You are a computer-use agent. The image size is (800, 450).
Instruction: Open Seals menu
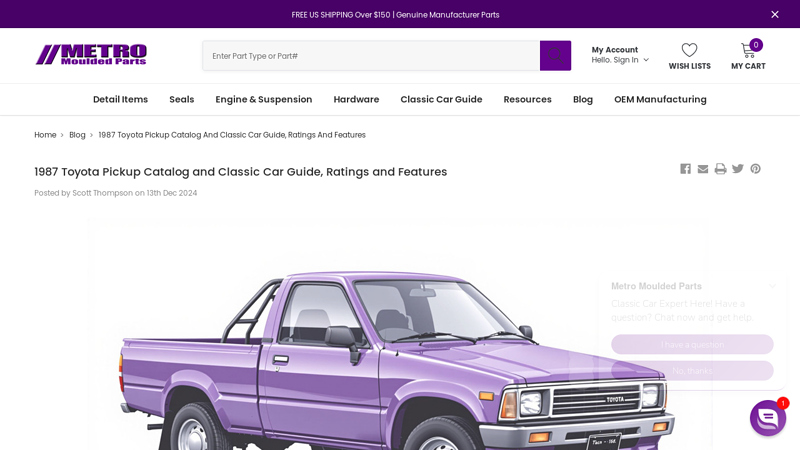tap(182, 99)
